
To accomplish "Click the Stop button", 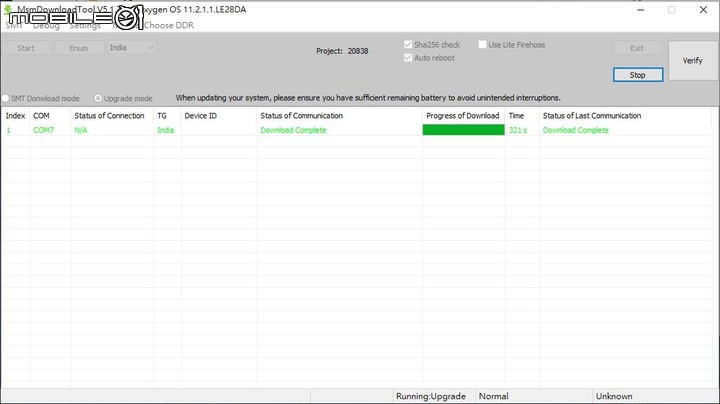I will click(638, 75).
